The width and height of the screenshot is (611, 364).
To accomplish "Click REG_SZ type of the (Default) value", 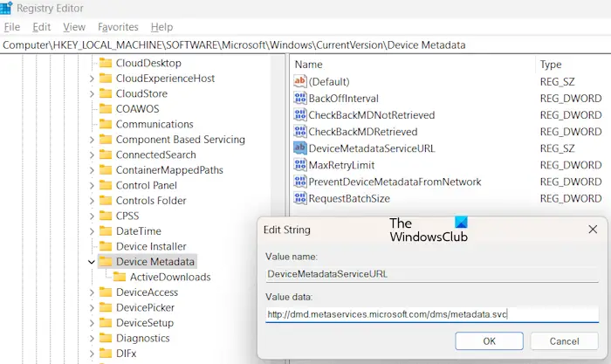I will pos(557,81).
